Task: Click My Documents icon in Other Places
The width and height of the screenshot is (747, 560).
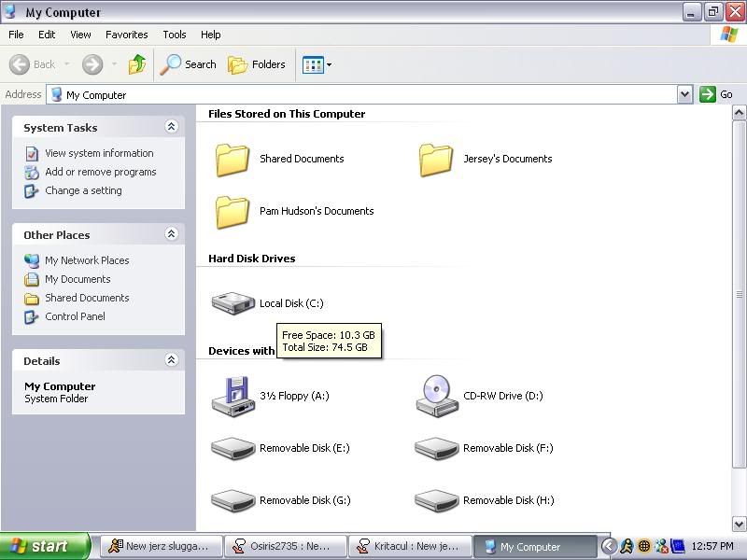Action: click(32, 279)
